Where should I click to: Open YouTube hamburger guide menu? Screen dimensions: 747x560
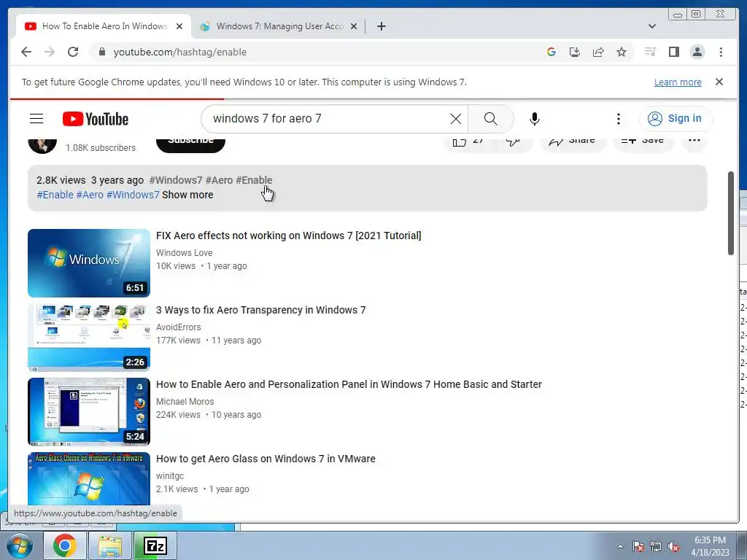tap(36, 119)
